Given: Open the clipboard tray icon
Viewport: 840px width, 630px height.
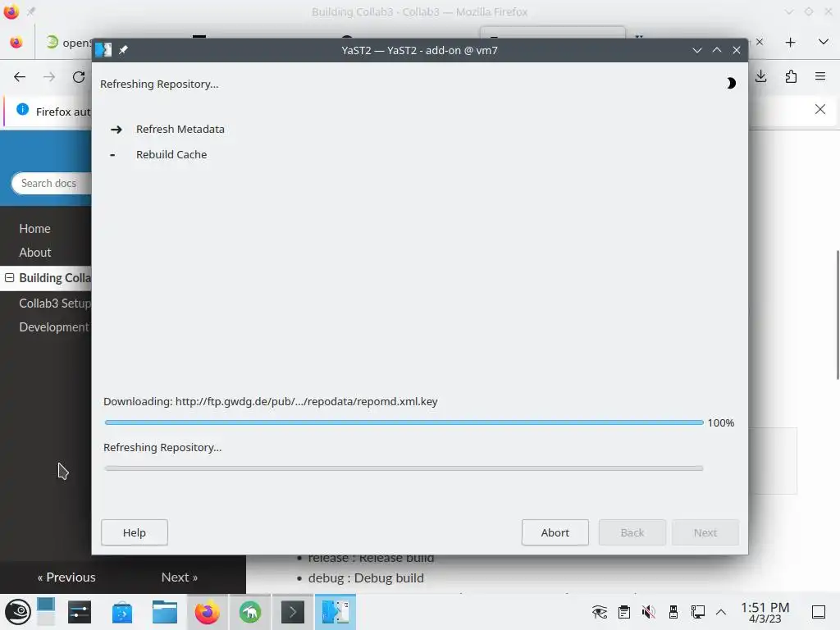Looking at the screenshot, I should (624, 612).
